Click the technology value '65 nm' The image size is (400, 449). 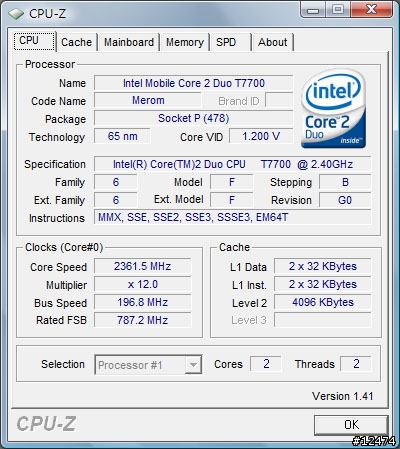(x=122, y=136)
